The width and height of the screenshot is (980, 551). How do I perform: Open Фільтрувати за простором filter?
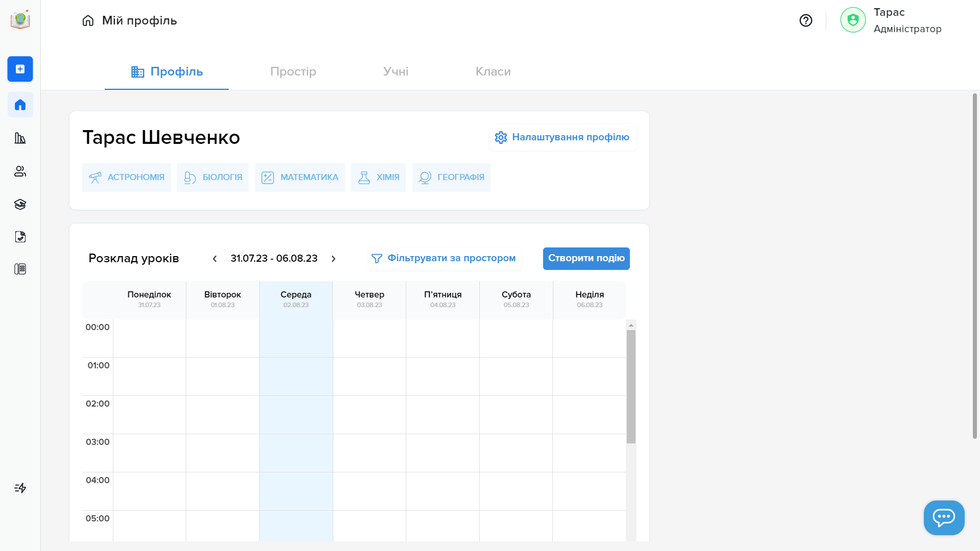coord(444,259)
